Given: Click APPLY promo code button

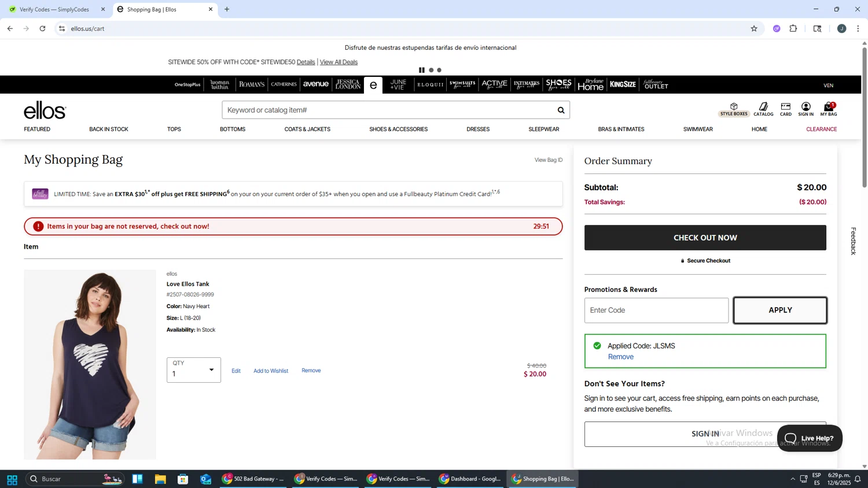Looking at the screenshot, I should [780, 310].
